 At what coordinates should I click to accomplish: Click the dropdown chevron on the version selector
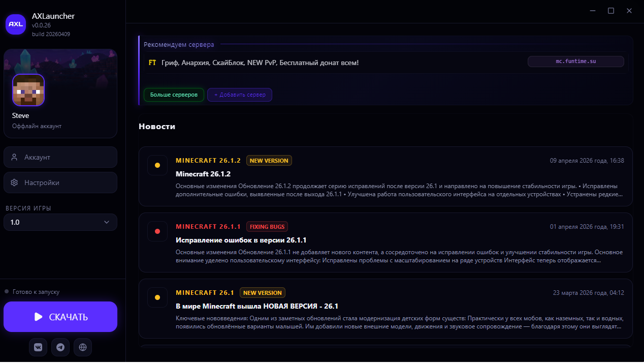[107, 222]
